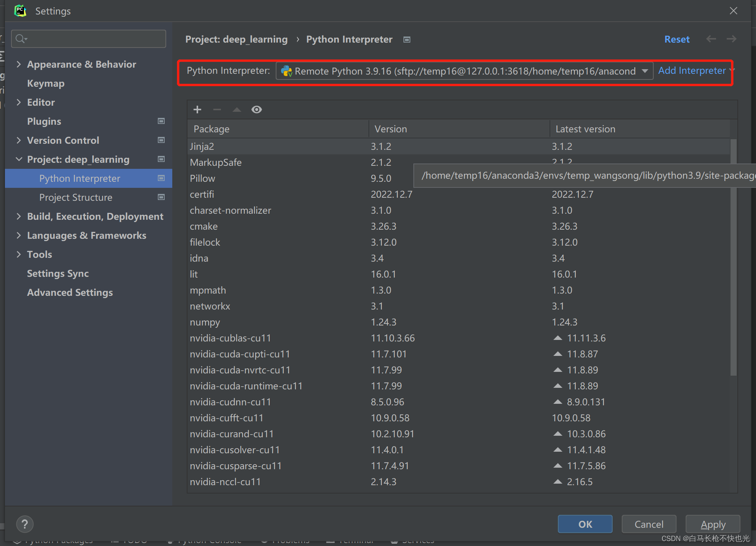This screenshot has width=756, height=546.
Task: Click the package list vertical scrollbar
Action: [x=733, y=257]
